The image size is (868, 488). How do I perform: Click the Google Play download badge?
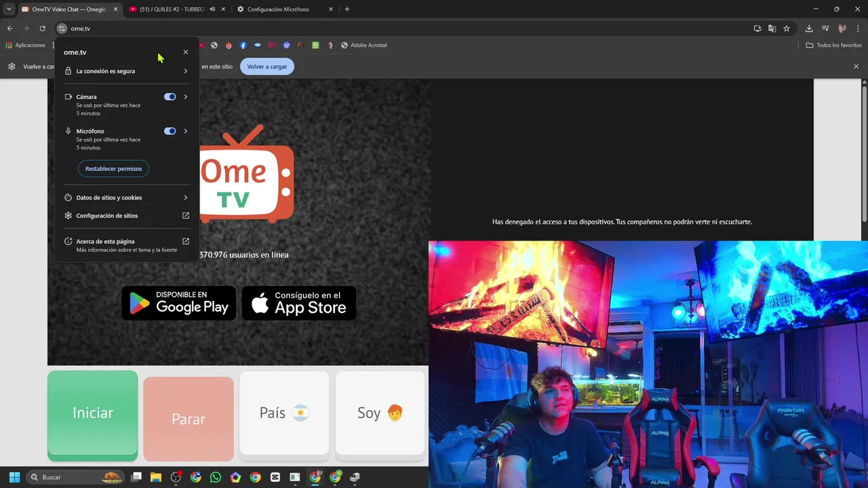179,303
